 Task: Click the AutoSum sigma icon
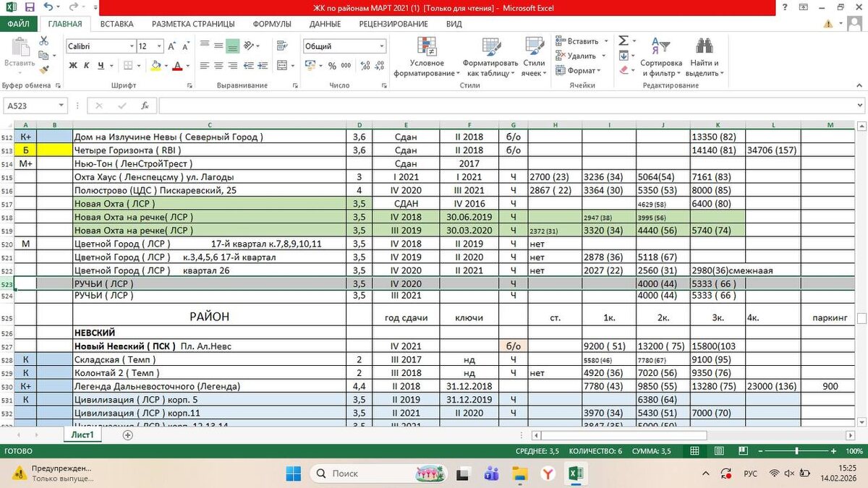tap(624, 41)
